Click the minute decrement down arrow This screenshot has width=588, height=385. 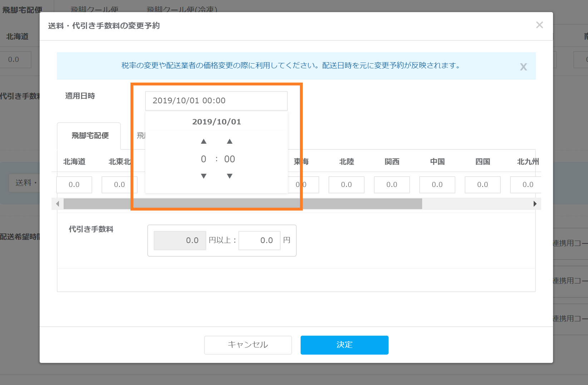[x=229, y=176]
